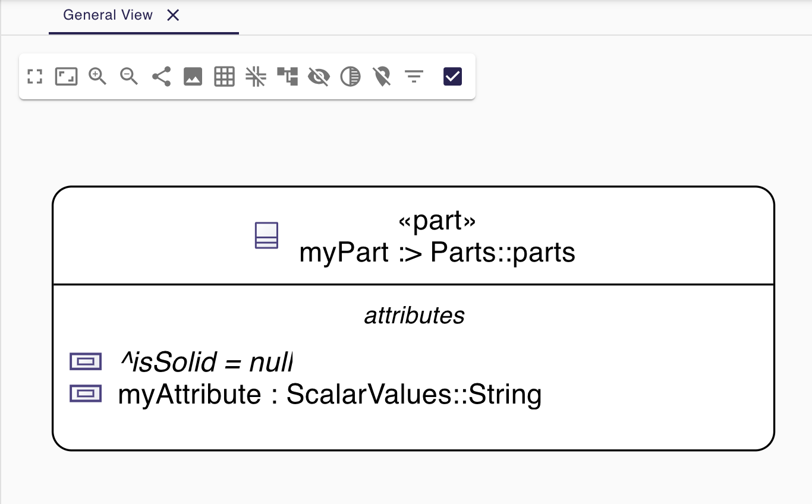Select the zoom in magnifier tool

pyautogui.click(x=97, y=76)
